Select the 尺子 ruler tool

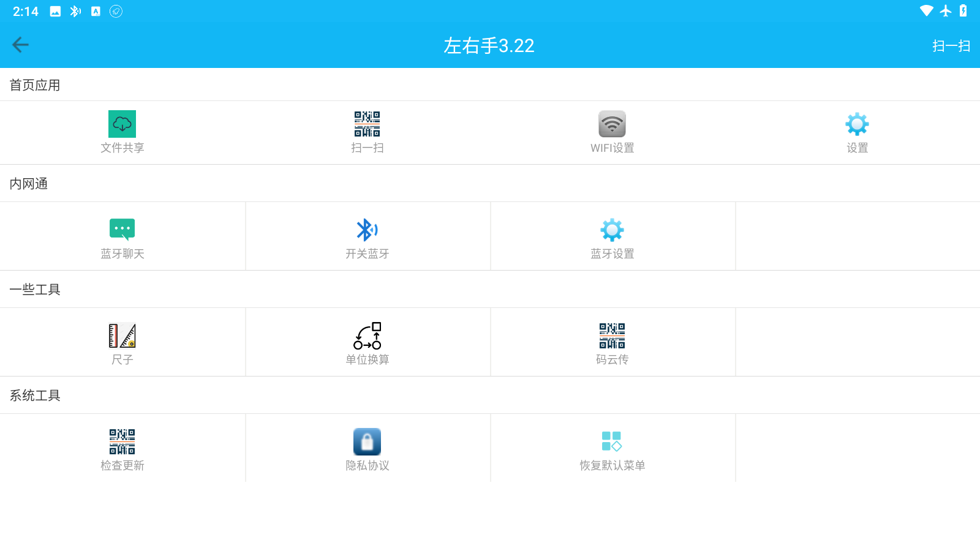click(x=121, y=343)
